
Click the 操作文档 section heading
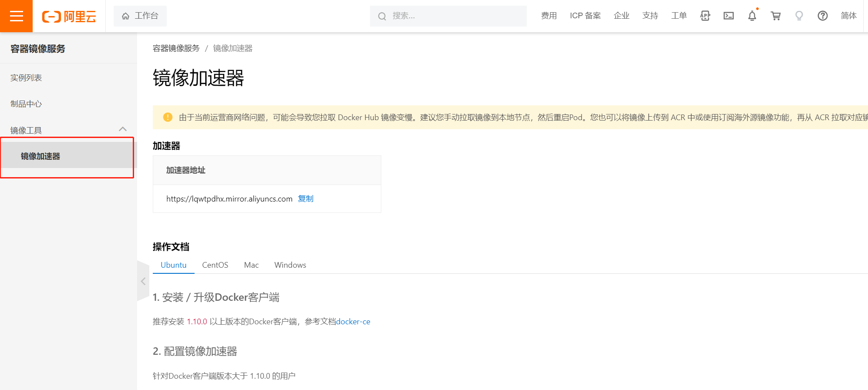tap(171, 247)
